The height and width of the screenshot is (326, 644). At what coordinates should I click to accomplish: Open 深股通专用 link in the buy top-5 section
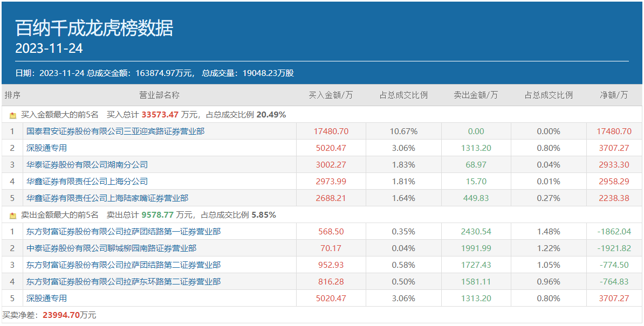pyautogui.click(x=46, y=148)
